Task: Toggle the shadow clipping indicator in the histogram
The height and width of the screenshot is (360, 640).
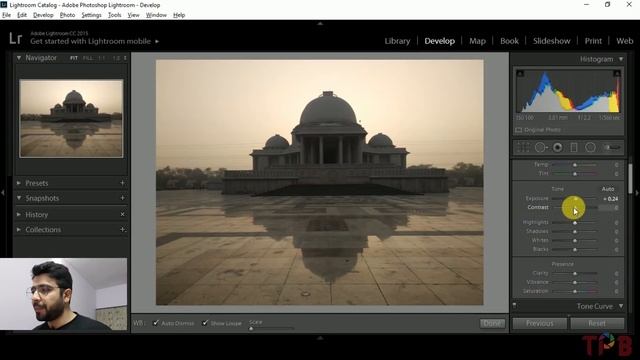Action: click(520, 73)
